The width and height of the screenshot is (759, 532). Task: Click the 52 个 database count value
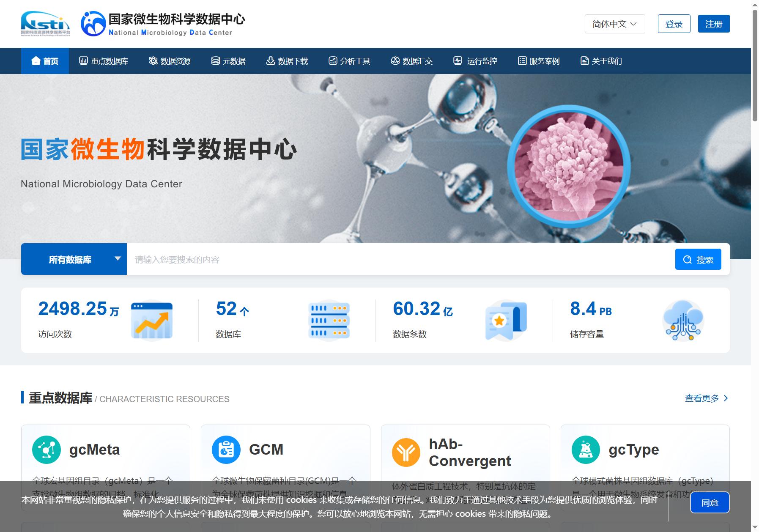pos(233,309)
